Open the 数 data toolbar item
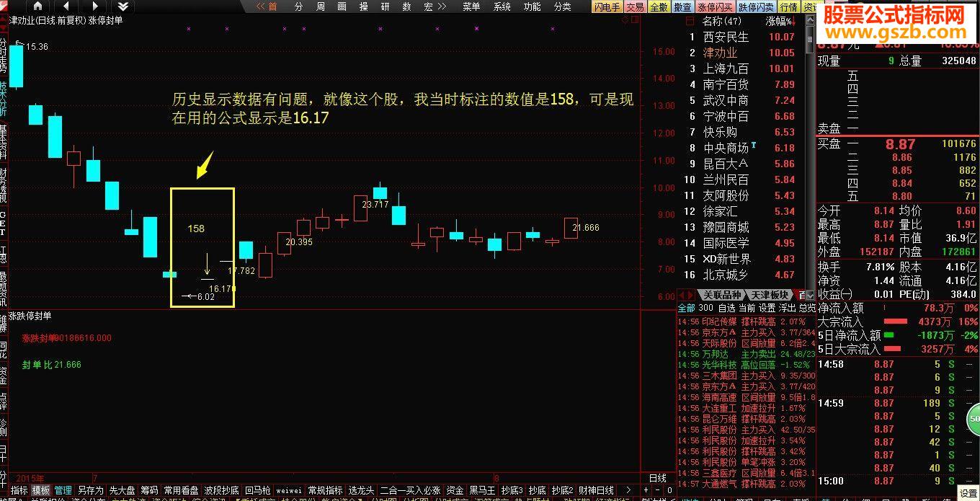The image size is (980, 501). pos(406,6)
